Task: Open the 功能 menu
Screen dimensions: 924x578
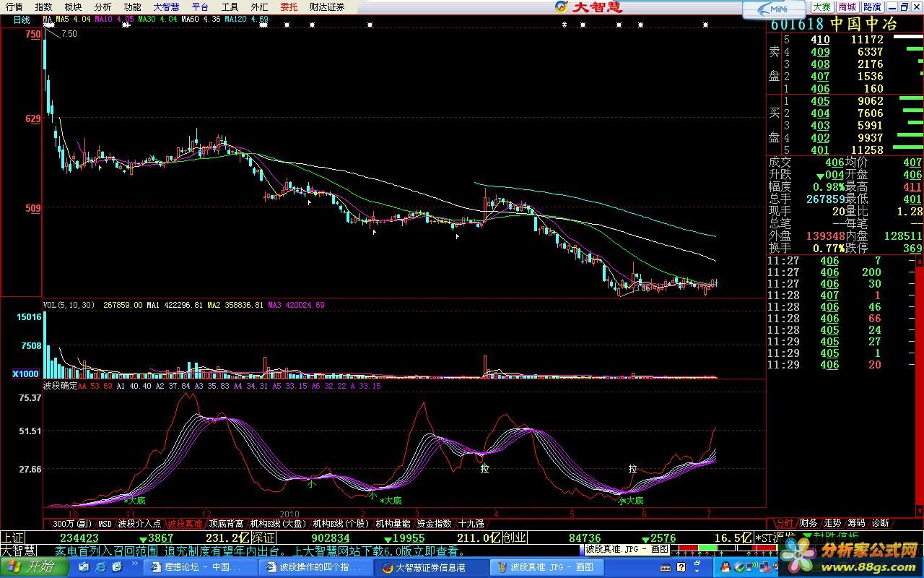Action: 132,7
